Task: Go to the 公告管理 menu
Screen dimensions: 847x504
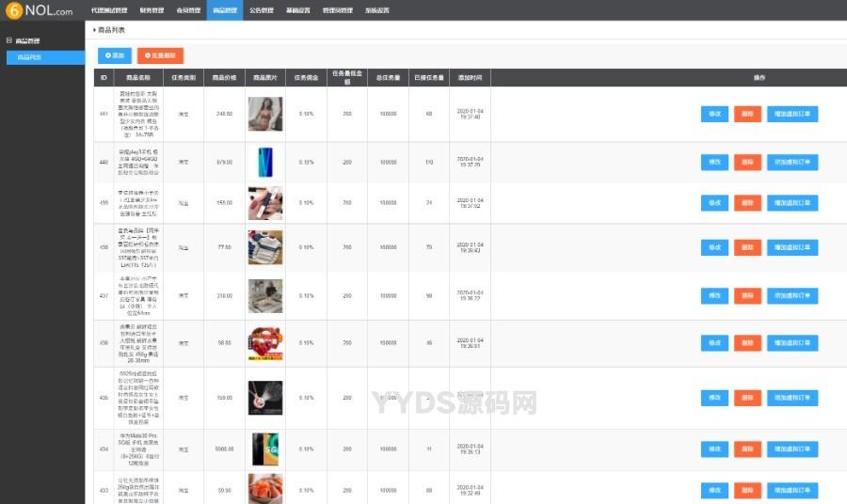Action: point(262,10)
